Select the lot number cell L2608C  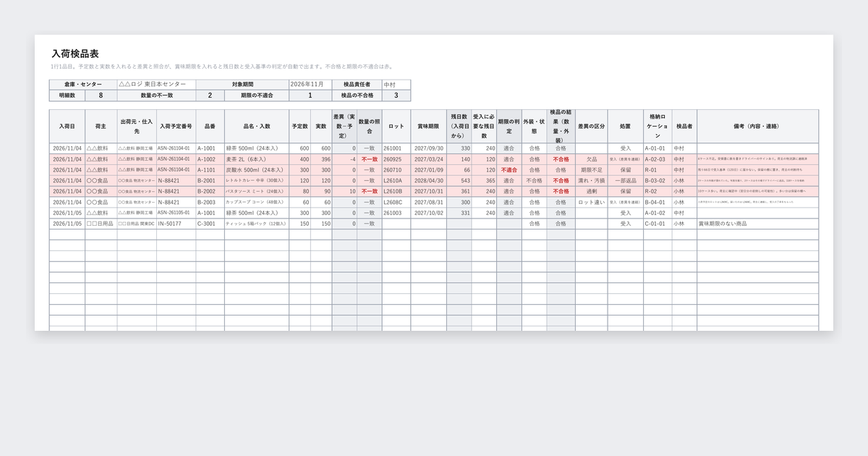[396, 203]
